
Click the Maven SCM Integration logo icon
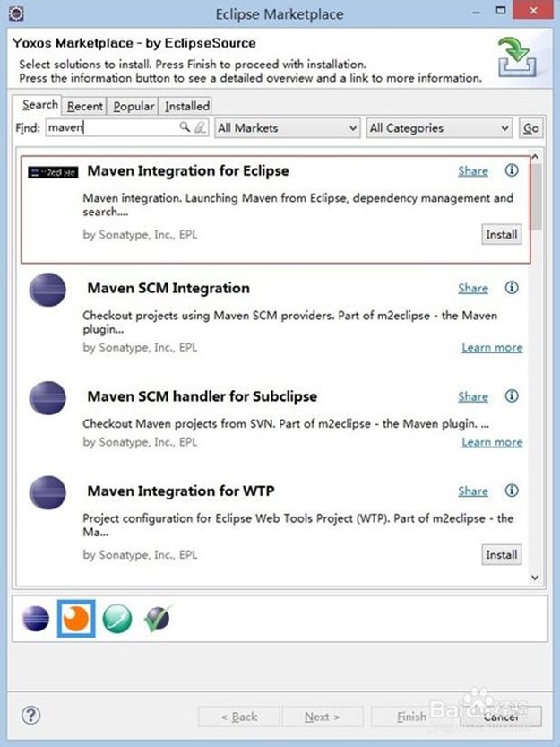point(47,290)
